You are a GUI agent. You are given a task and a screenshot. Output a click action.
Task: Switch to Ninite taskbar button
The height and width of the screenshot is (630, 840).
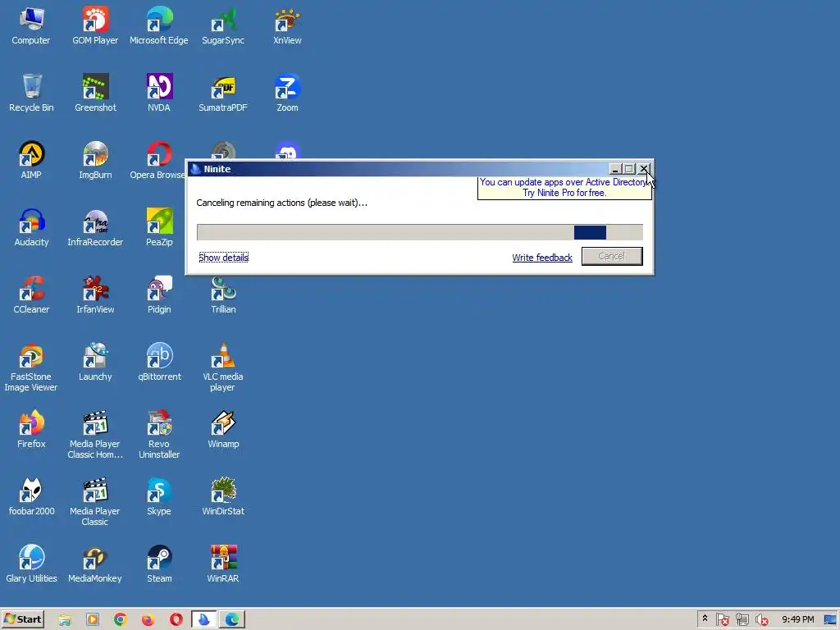pos(204,620)
